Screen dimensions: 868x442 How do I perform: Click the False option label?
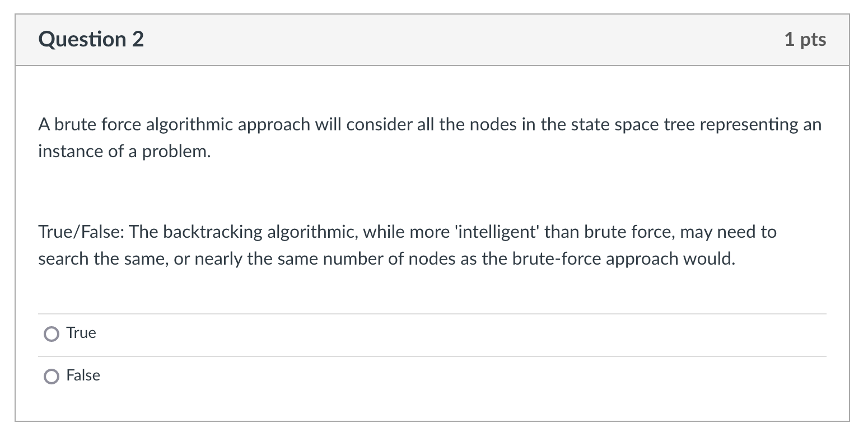(83, 375)
